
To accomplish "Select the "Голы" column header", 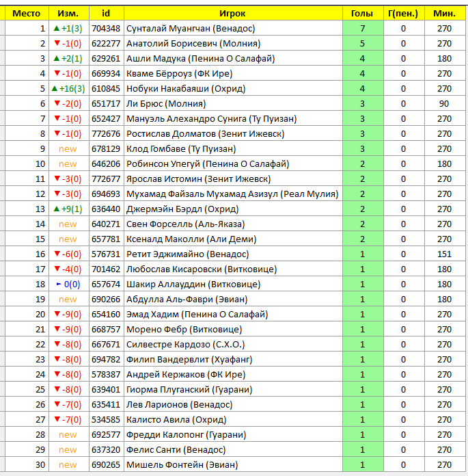I will (363, 14).
